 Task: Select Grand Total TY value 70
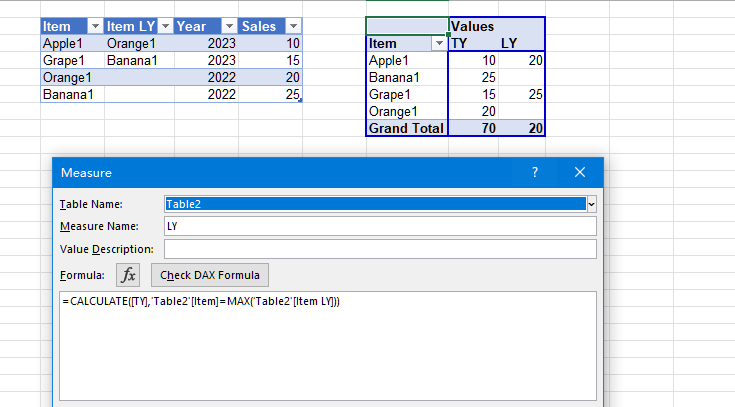pos(473,128)
